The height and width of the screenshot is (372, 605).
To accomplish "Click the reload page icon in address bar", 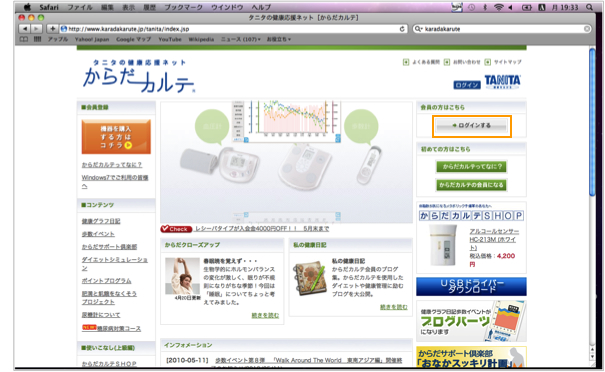I will click(402, 29).
